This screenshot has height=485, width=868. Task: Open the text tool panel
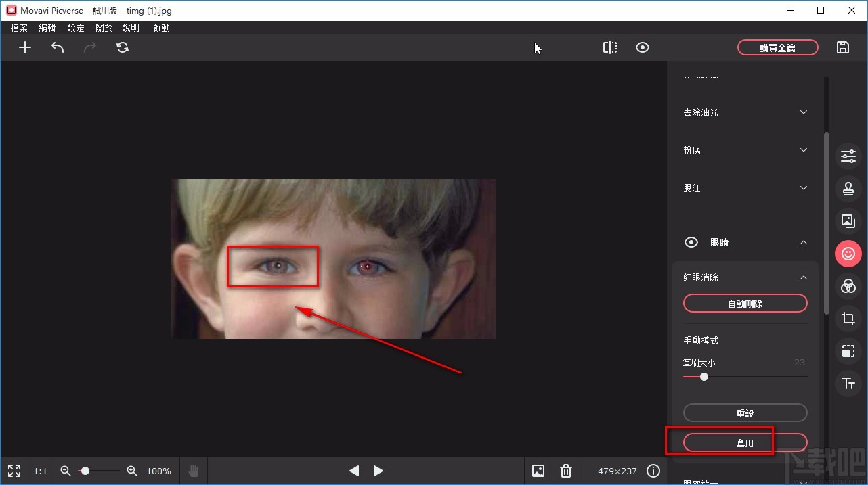848,384
